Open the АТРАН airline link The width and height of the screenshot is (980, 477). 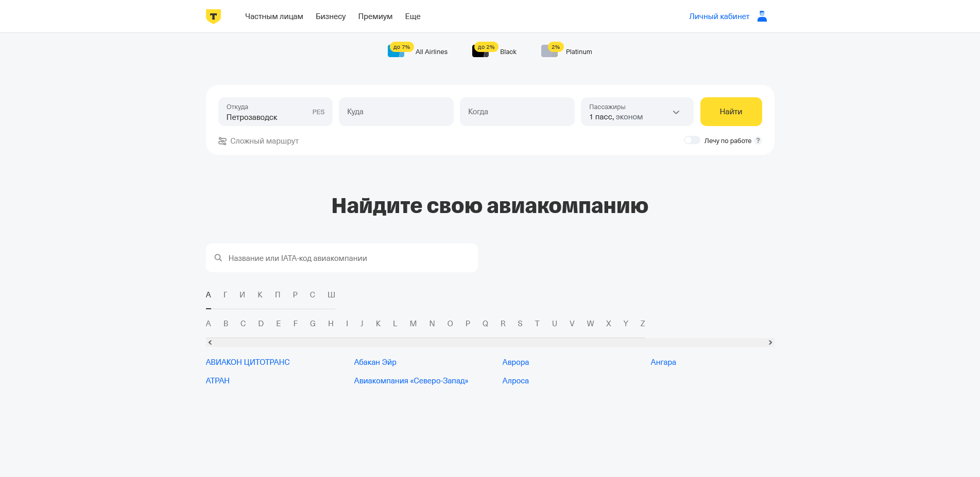coord(217,380)
